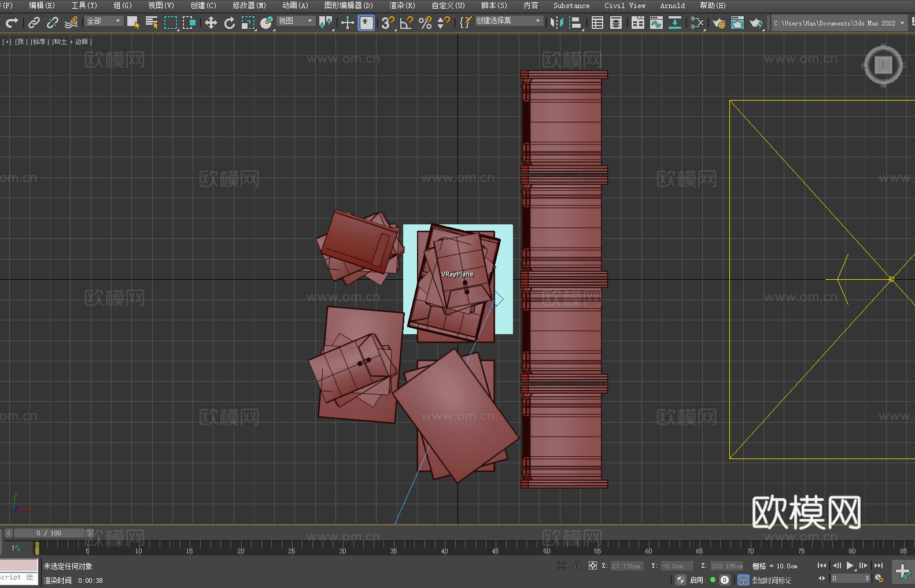Viewport: 915px width, 588px height.
Task: Open the 编辑(E) menu
Action: [42, 5]
